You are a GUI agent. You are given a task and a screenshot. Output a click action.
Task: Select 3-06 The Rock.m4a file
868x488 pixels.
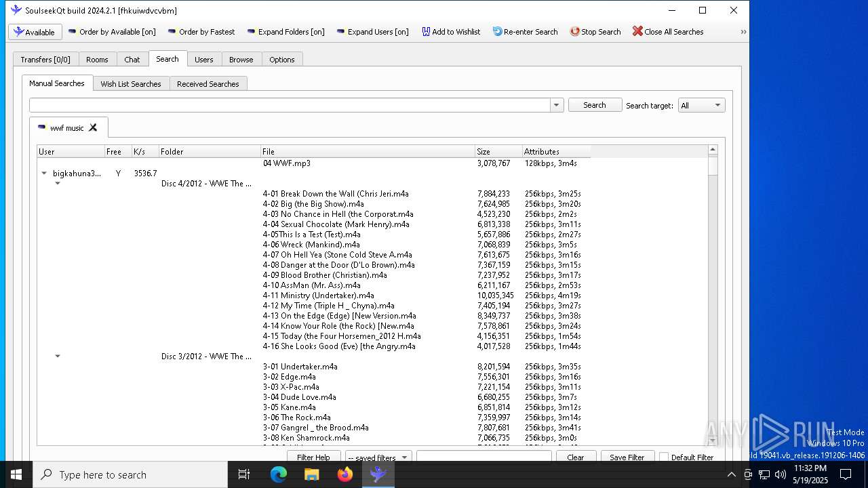(x=296, y=418)
